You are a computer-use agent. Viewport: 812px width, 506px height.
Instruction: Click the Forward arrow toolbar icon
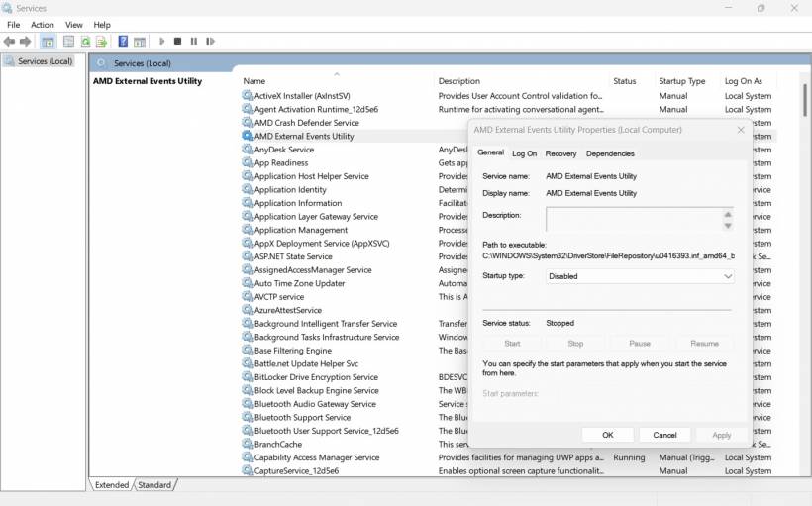point(25,42)
